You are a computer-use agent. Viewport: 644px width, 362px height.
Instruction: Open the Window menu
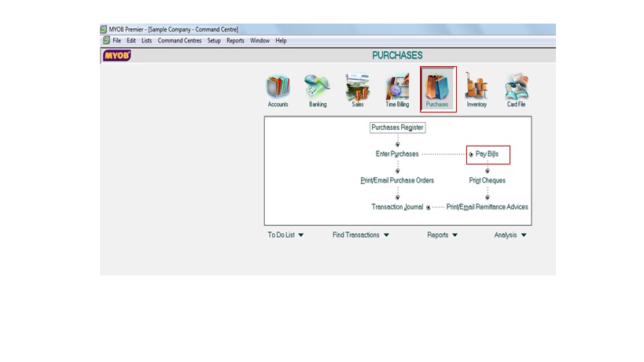(259, 41)
